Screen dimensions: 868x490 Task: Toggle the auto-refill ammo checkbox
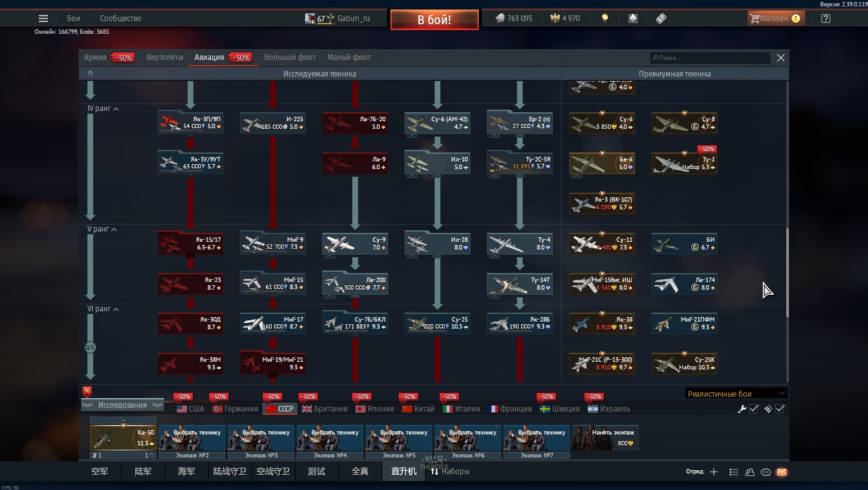pyautogui.click(x=780, y=409)
